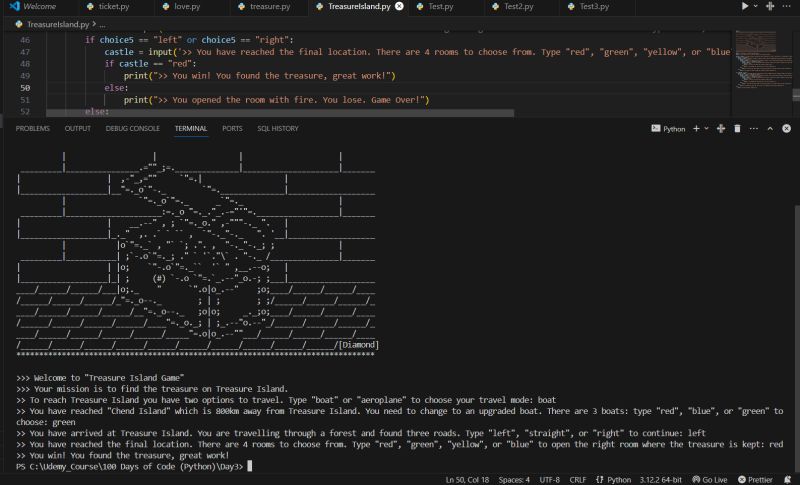Create a new terminal with plus icon
Viewport: 800px width, 485px height.
(x=696, y=128)
